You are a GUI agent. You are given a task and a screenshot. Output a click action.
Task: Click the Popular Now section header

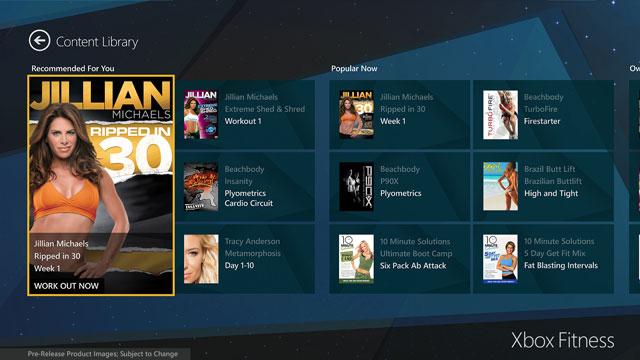click(x=354, y=69)
